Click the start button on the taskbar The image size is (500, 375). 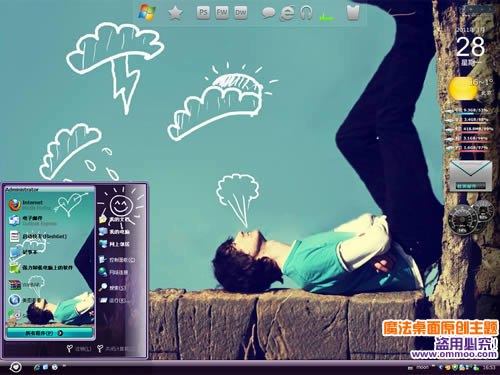click(x=15, y=367)
